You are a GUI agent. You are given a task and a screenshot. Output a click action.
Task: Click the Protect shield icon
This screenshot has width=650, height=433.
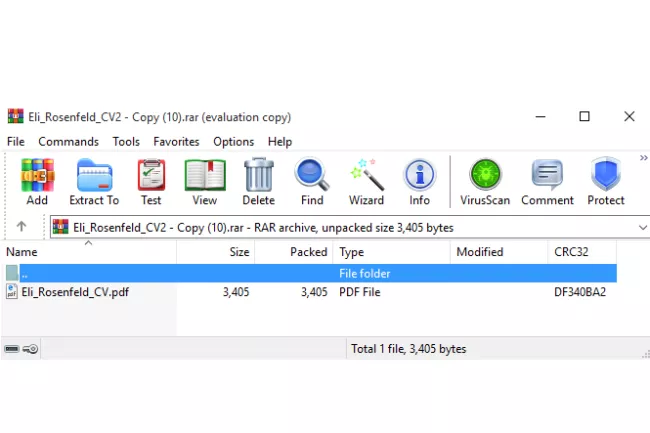click(x=606, y=174)
